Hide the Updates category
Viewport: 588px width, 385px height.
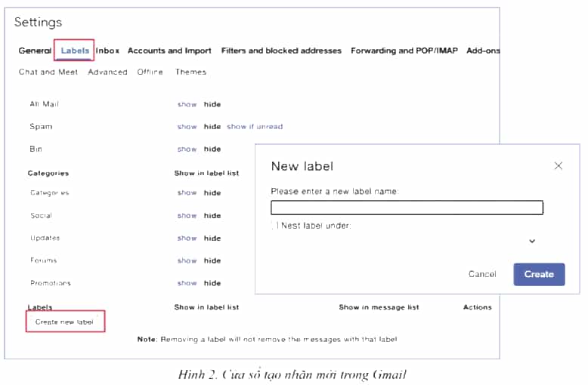click(212, 239)
